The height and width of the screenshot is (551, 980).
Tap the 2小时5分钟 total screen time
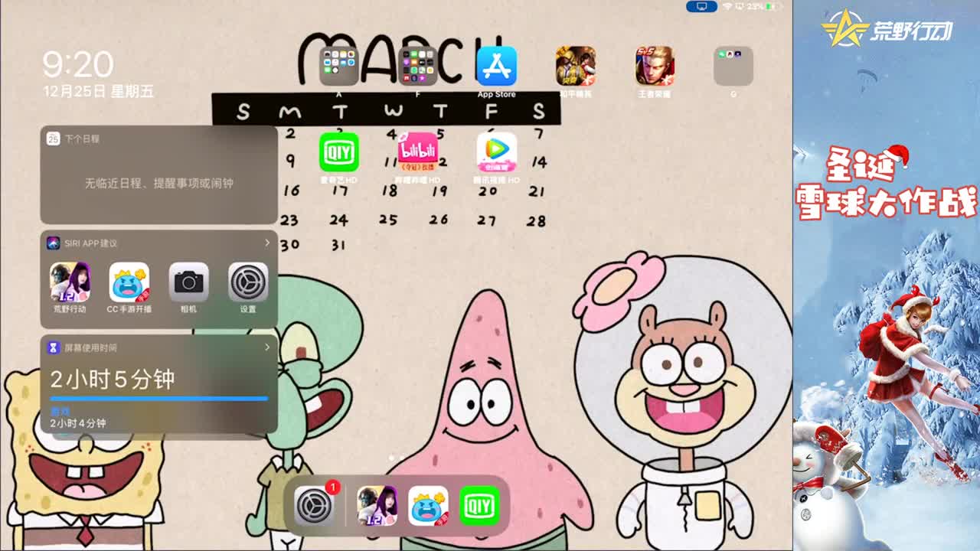[x=113, y=379]
